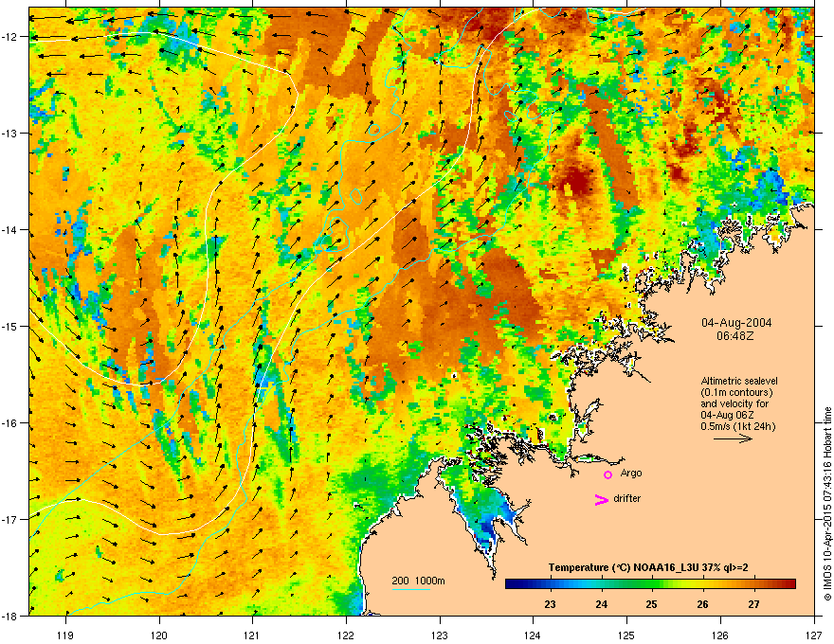Click the longitude axis label '122'
The height and width of the screenshot is (644, 834).
pos(346,635)
